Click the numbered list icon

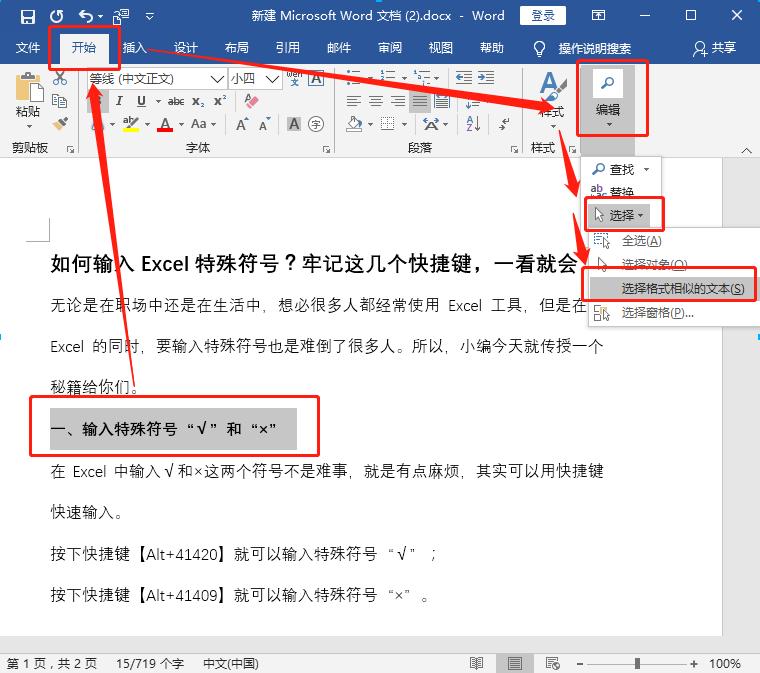point(387,77)
